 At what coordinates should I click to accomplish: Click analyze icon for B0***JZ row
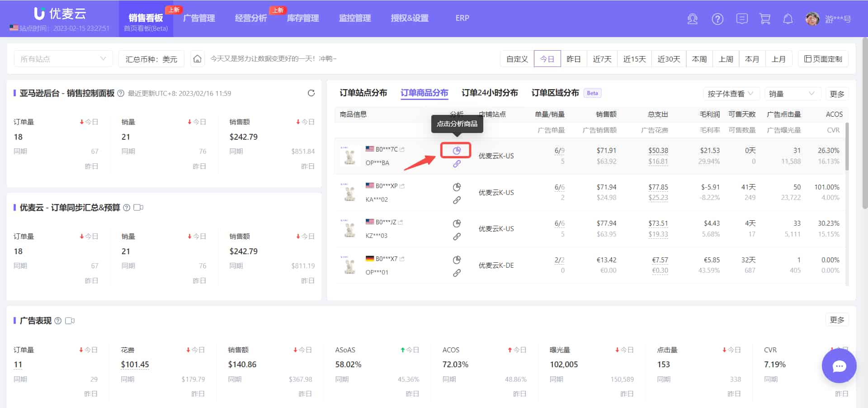(457, 223)
